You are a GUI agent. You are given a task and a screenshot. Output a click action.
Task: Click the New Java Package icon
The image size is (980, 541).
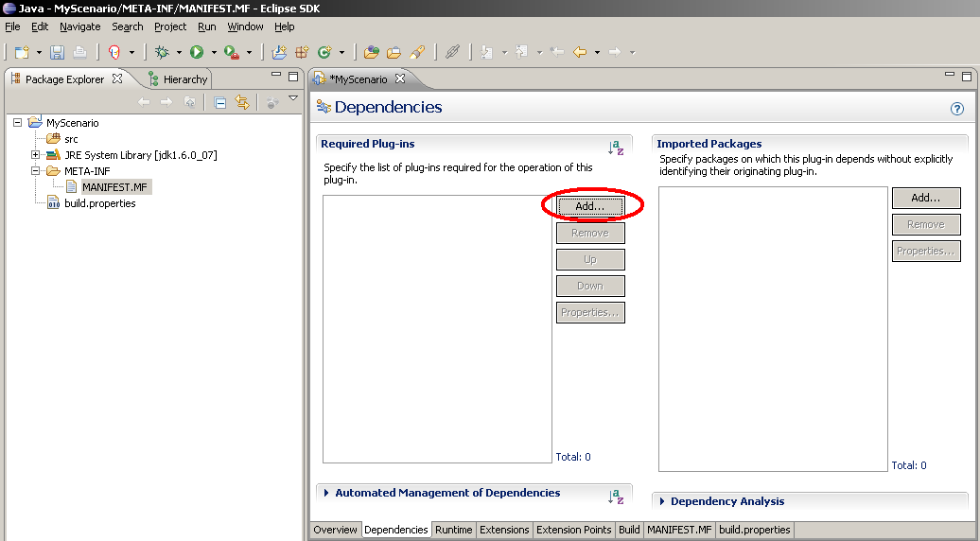coord(302,52)
